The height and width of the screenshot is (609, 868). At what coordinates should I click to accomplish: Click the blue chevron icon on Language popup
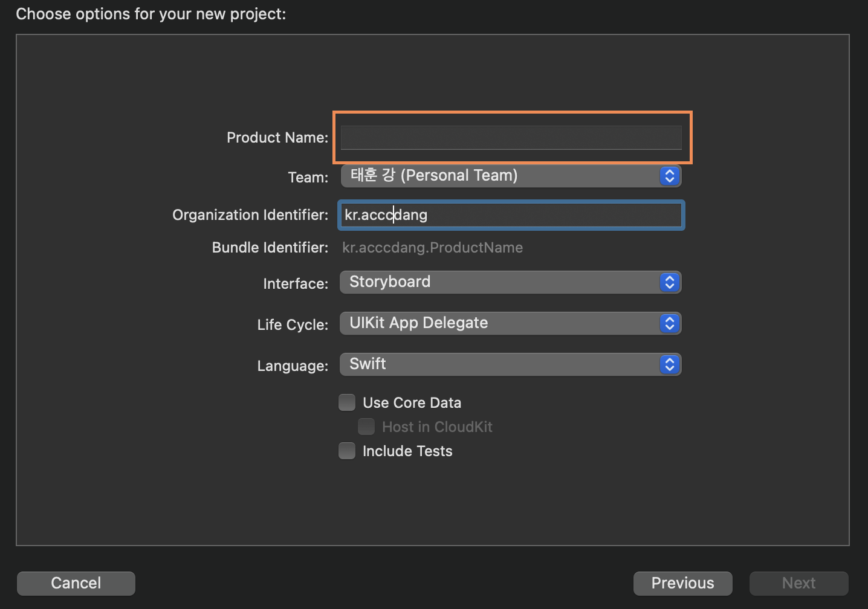click(x=669, y=364)
